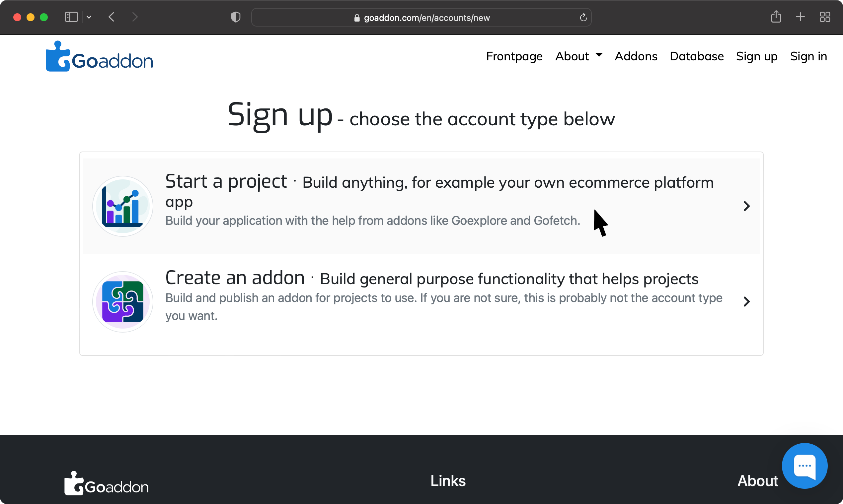Screen dimensions: 843x504
Task: Open the Addons menu item
Action: click(636, 56)
